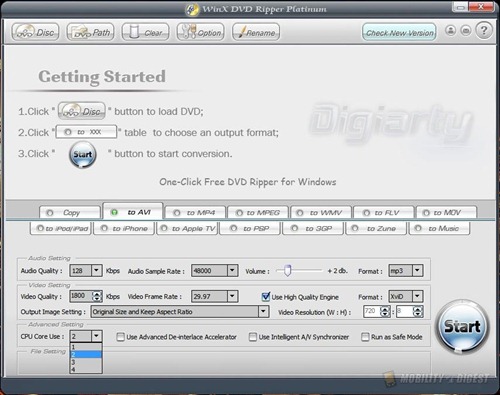Open the DVD Path button
Image resolution: width=500 pixels, height=395 pixels.
(x=90, y=32)
